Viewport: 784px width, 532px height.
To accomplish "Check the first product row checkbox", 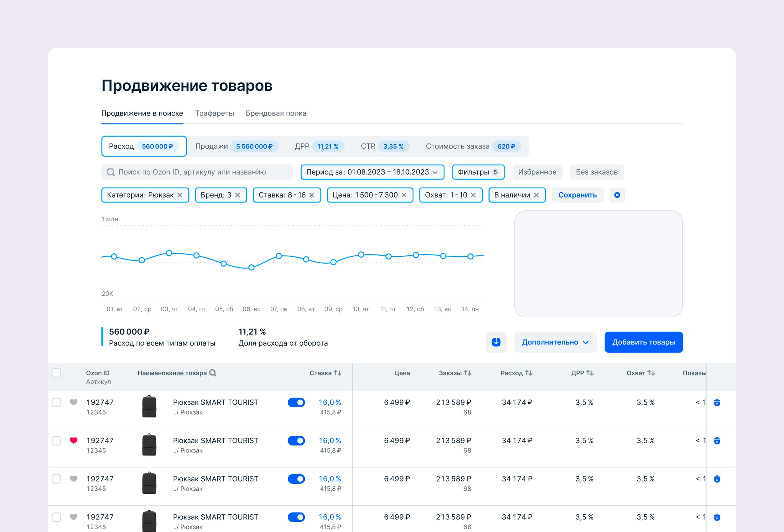I will [x=56, y=402].
